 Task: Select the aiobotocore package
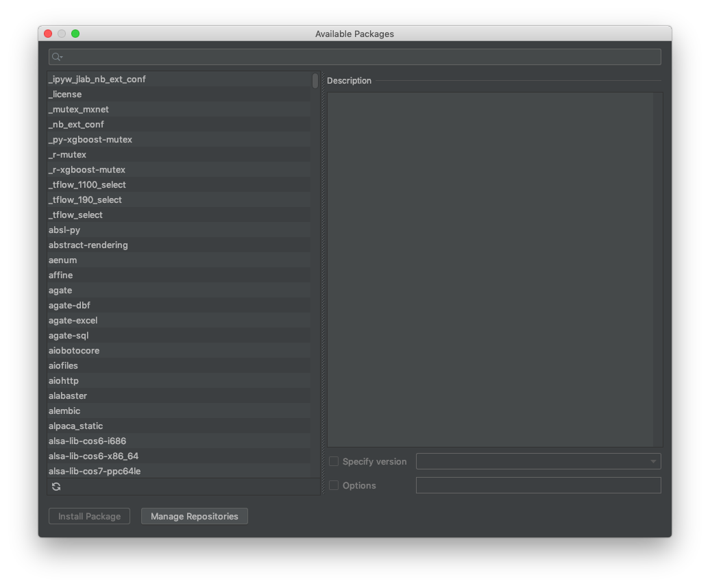click(x=180, y=350)
